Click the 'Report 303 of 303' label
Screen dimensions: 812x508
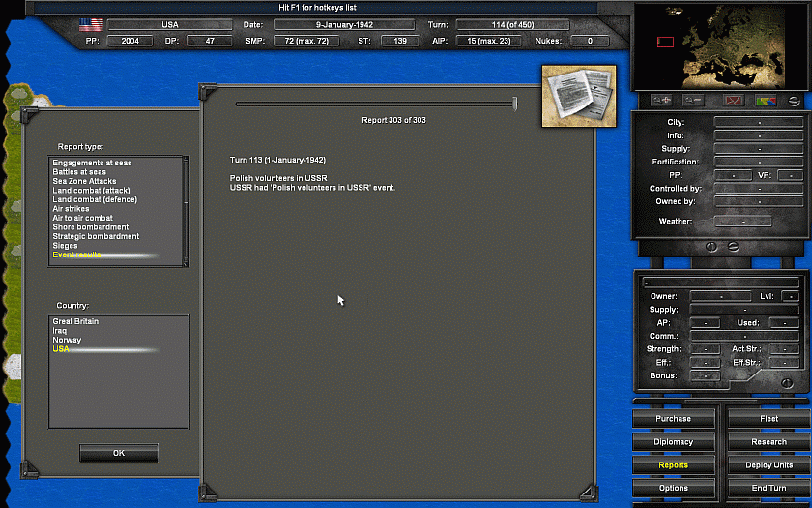393,120
